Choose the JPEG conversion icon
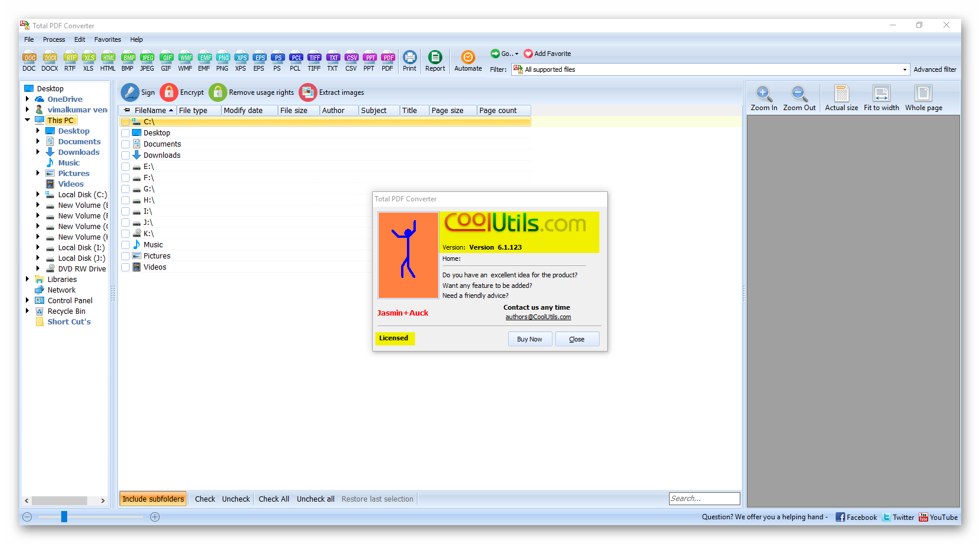The image size is (980, 544). [147, 61]
